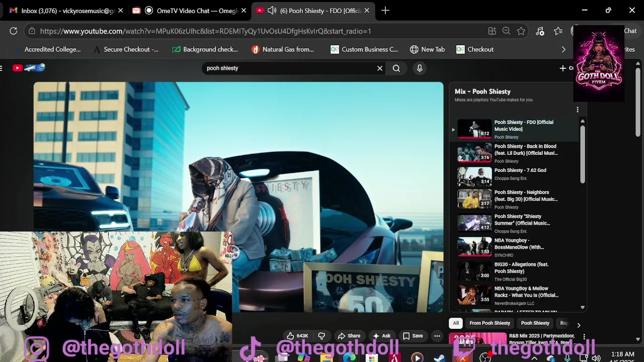644x362 pixels.
Task: Close the Gmail Inbox tab
Action: coord(120,10)
